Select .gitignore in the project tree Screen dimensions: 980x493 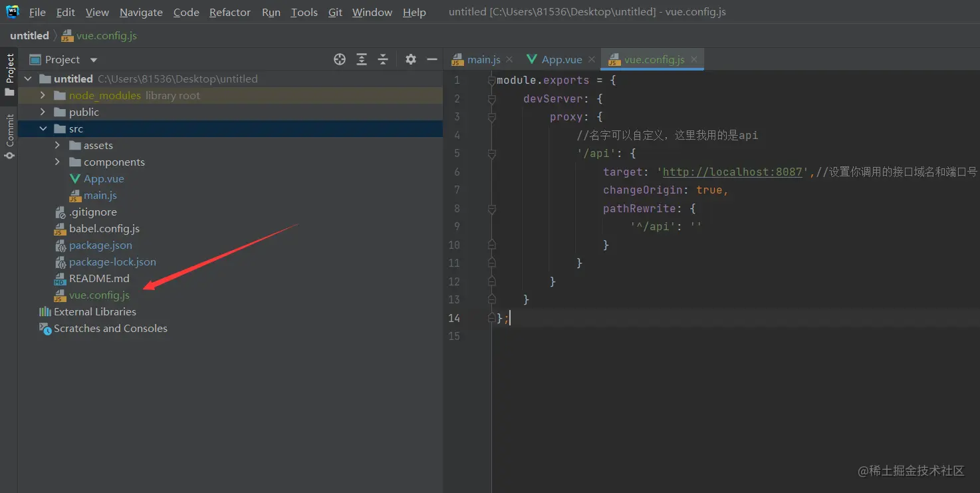click(x=93, y=212)
